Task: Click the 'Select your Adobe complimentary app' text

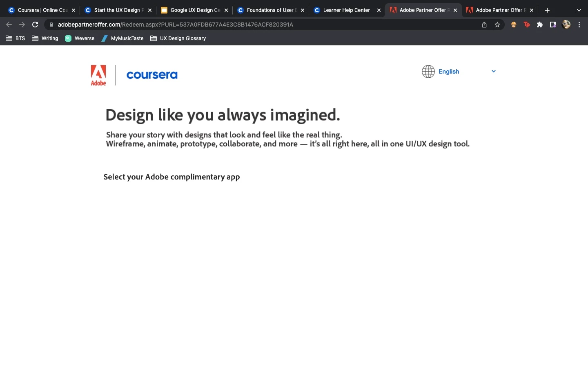Action: click(171, 177)
